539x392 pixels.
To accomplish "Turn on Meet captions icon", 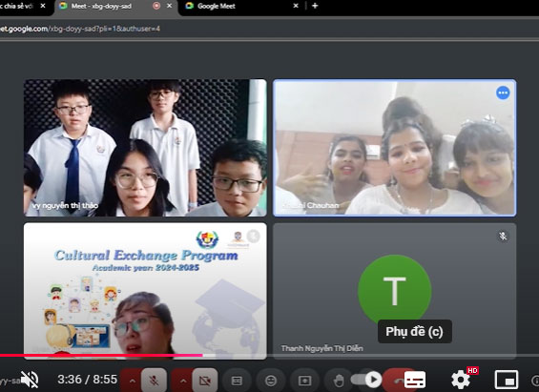I will (x=237, y=381).
